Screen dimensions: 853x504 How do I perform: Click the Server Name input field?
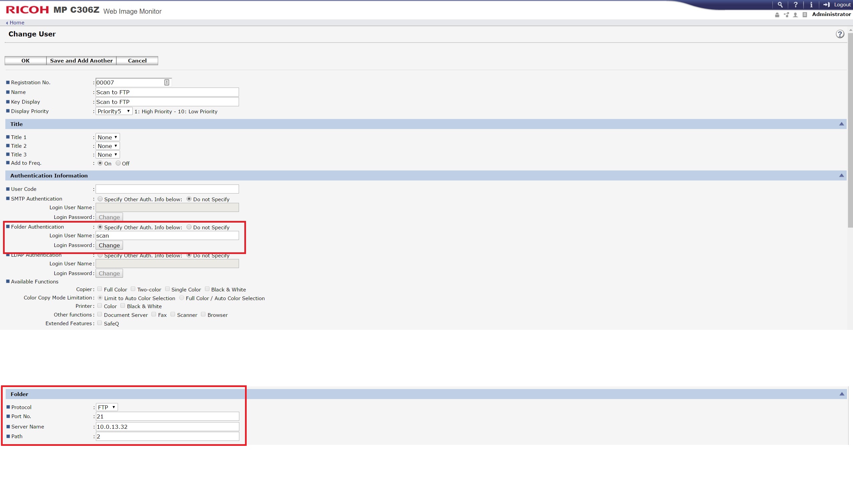pos(167,427)
